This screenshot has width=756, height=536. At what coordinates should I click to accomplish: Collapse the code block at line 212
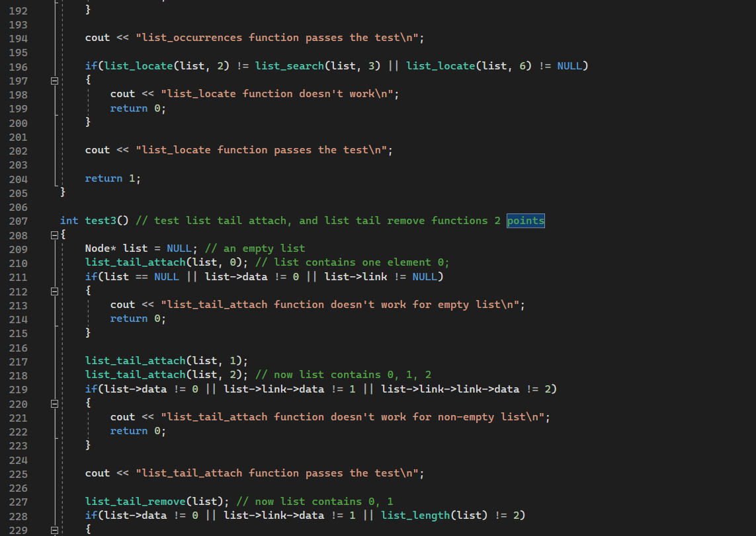[54, 290]
